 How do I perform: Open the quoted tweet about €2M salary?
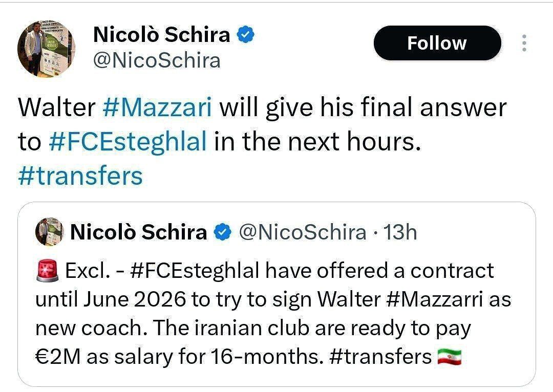[276, 328]
